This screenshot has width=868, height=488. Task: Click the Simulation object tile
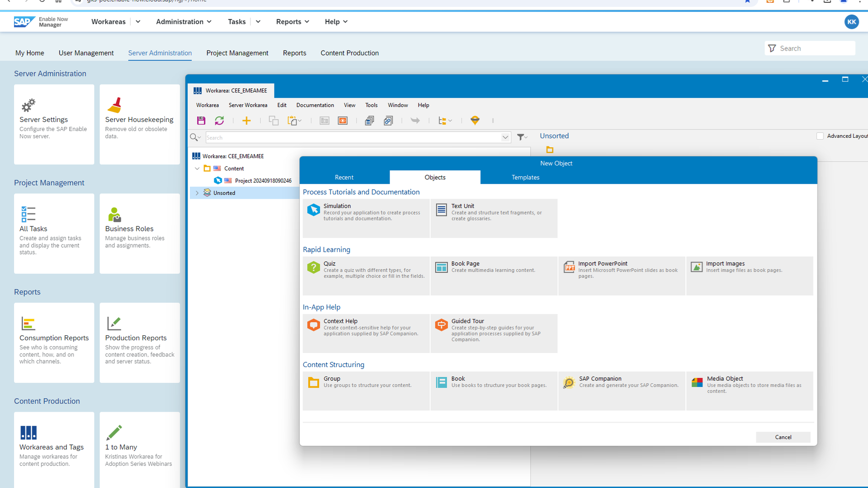pos(366,218)
